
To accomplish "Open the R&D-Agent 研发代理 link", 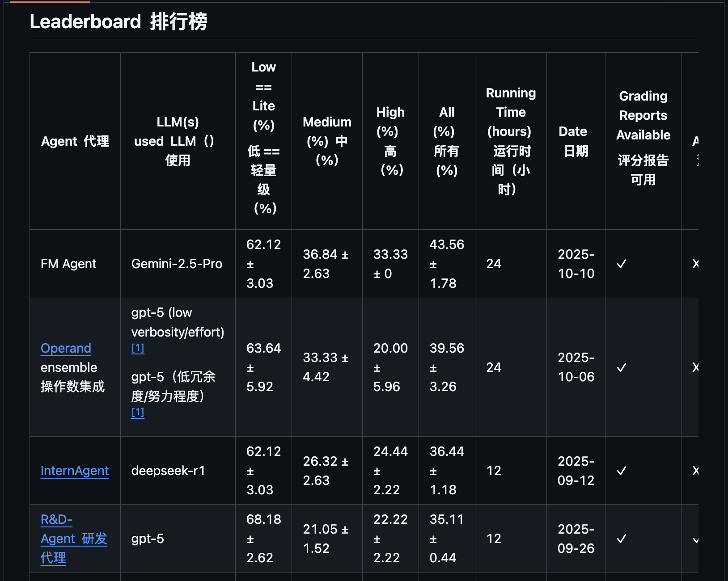I will pos(74,539).
